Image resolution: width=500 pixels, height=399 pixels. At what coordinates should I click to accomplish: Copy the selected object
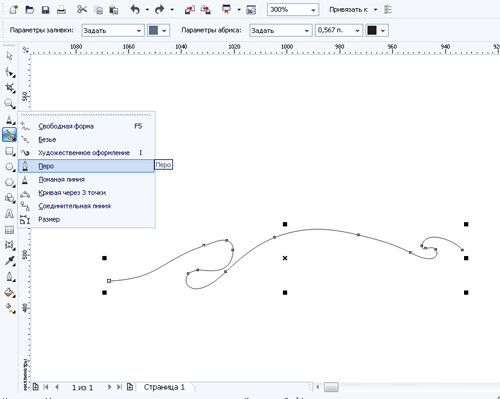[98, 10]
